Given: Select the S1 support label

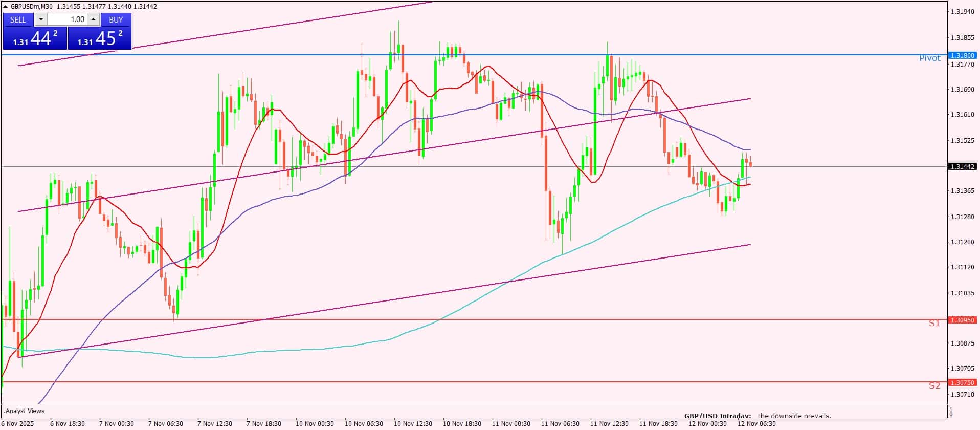Looking at the screenshot, I should tap(934, 323).
